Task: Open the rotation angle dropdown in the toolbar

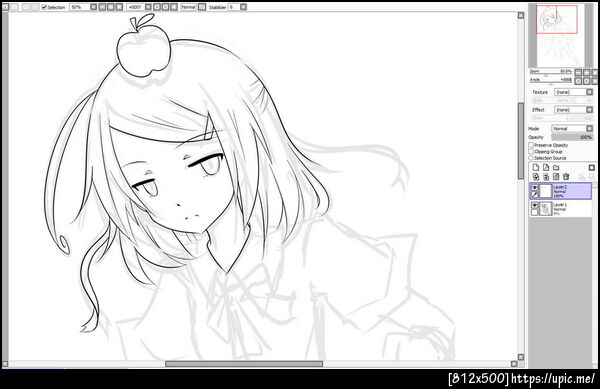Action: 148,7
